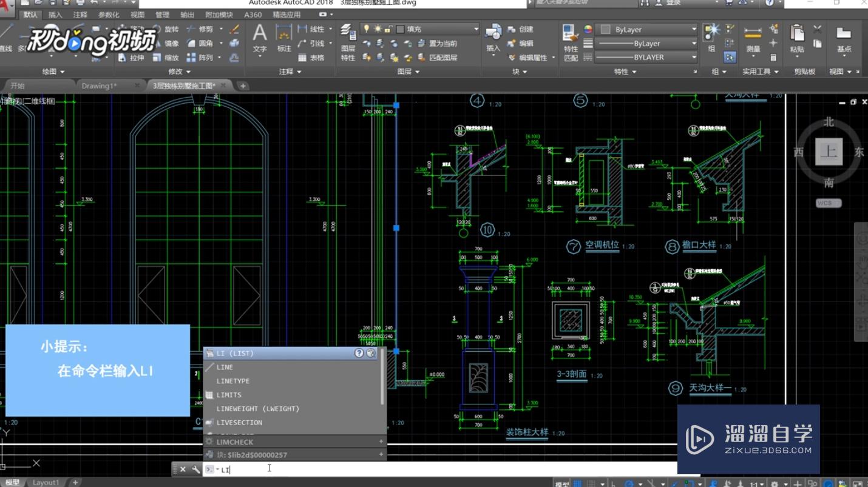Switch to the 注释 (Annotate) ribbon tab
This screenshot has width=868, height=487.
(x=80, y=15)
